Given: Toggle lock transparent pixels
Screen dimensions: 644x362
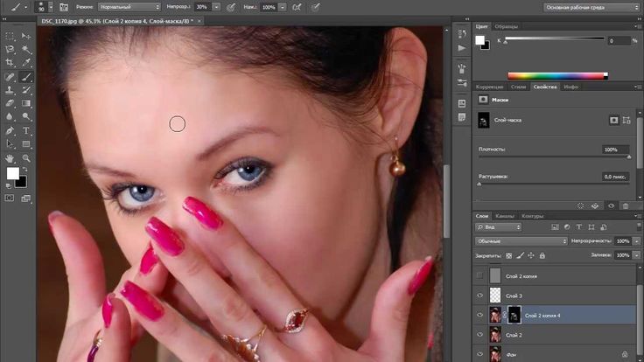Looking at the screenshot, I should (x=509, y=255).
